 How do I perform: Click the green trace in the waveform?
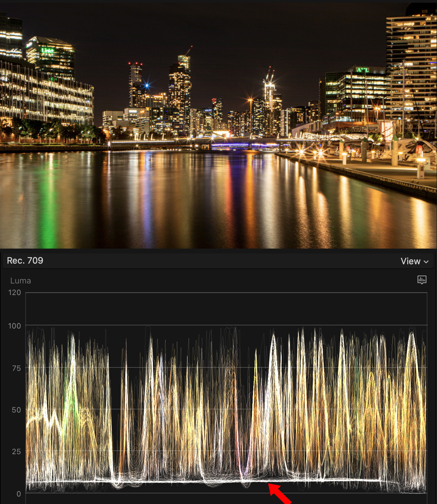(x=69, y=400)
